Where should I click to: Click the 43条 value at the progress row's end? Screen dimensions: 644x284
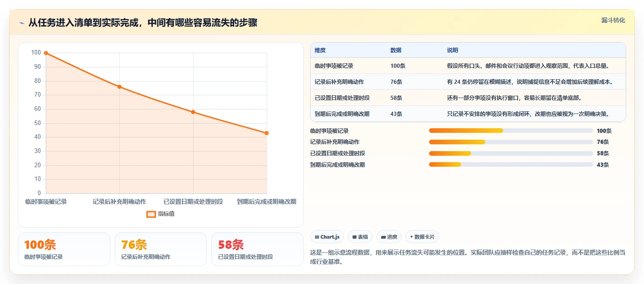603,165
